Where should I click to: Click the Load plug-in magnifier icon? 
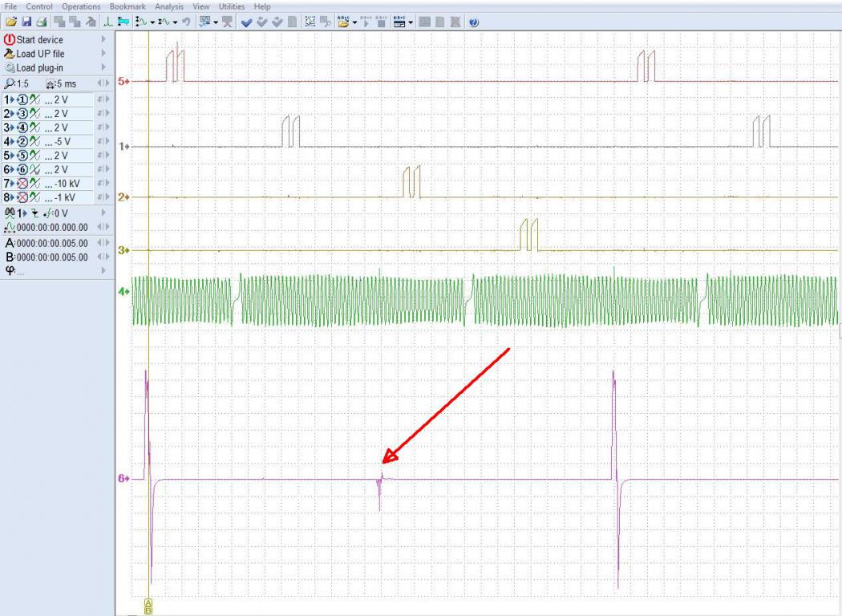pos(9,67)
